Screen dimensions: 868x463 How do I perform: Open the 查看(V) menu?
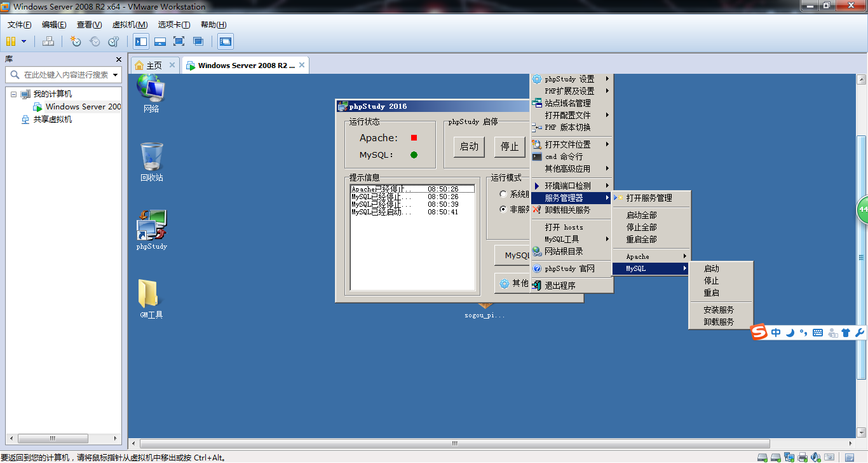89,25
